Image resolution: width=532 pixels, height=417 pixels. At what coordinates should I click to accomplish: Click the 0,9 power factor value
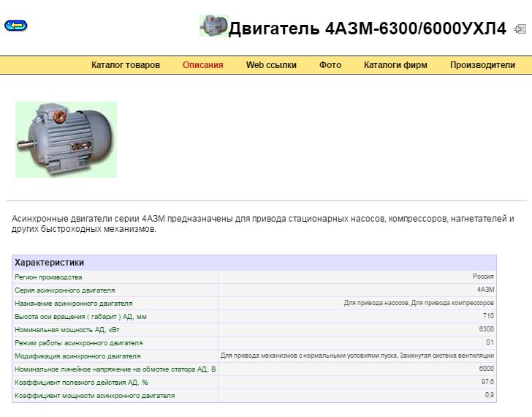490,395
